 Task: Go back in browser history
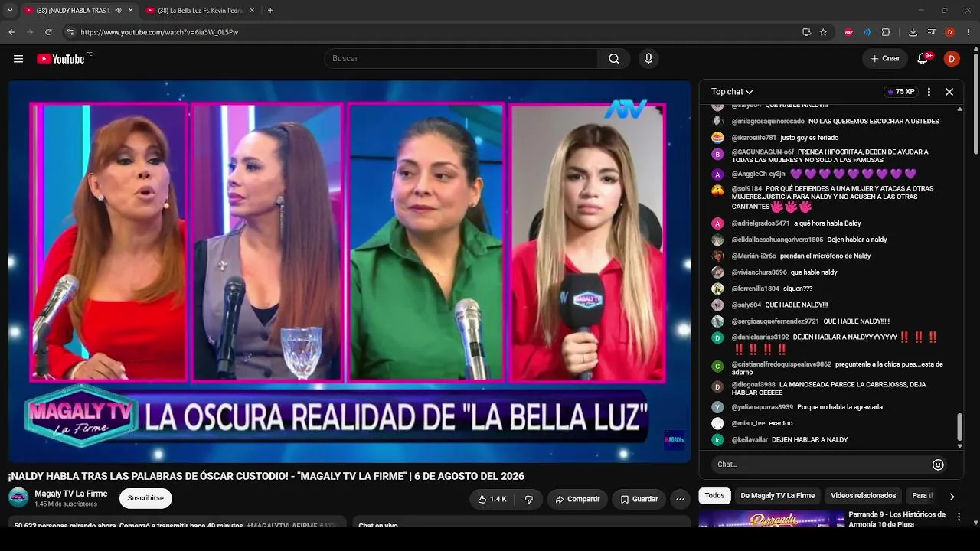click(x=11, y=32)
